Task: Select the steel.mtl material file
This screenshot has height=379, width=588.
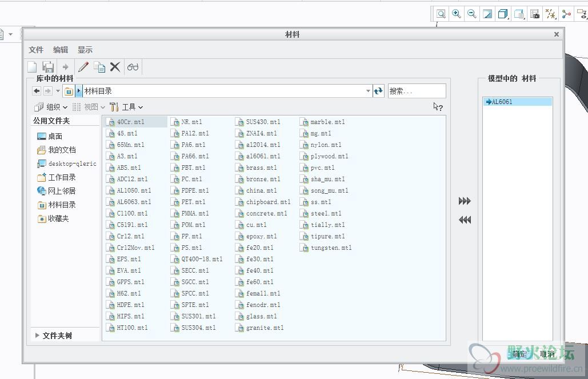Action: 326,213
